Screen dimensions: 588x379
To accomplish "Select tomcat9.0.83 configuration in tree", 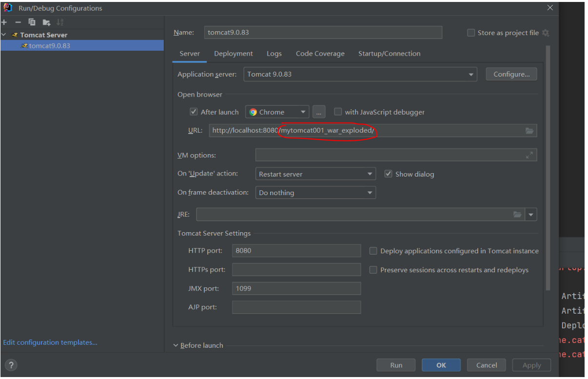I will 82,45.
